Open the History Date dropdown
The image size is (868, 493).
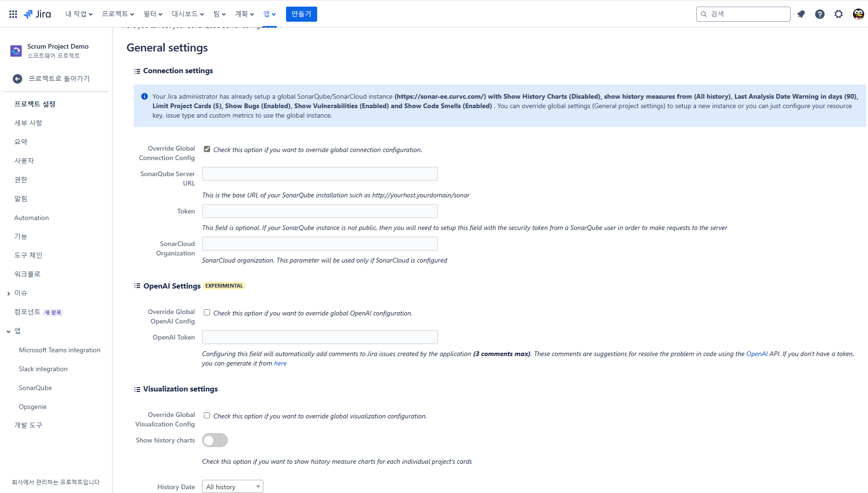pos(233,486)
